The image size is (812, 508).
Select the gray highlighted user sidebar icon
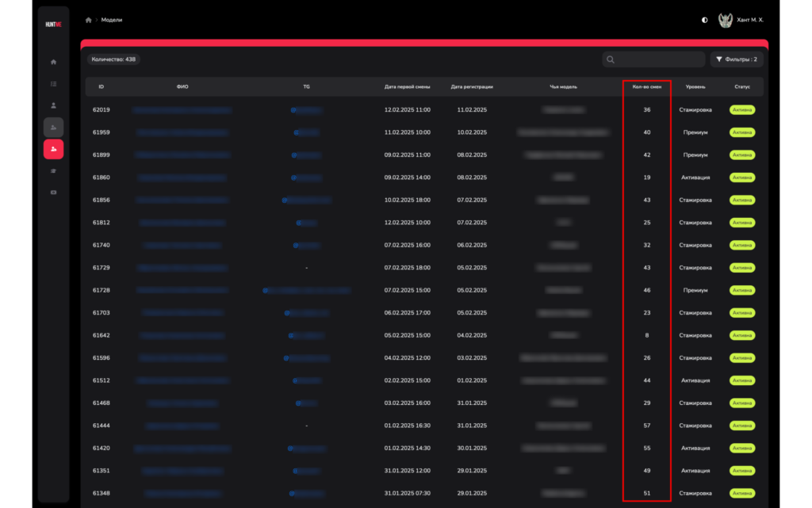[53, 127]
